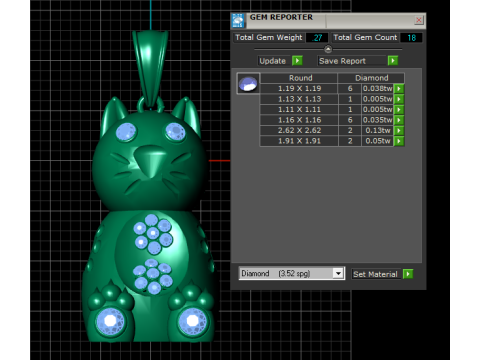Click the Round column header

pos(300,78)
